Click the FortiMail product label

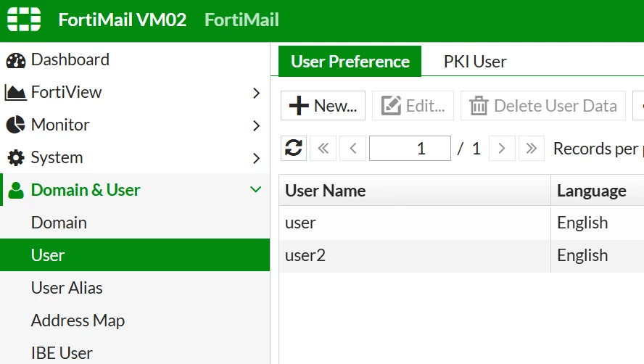pos(242,20)
